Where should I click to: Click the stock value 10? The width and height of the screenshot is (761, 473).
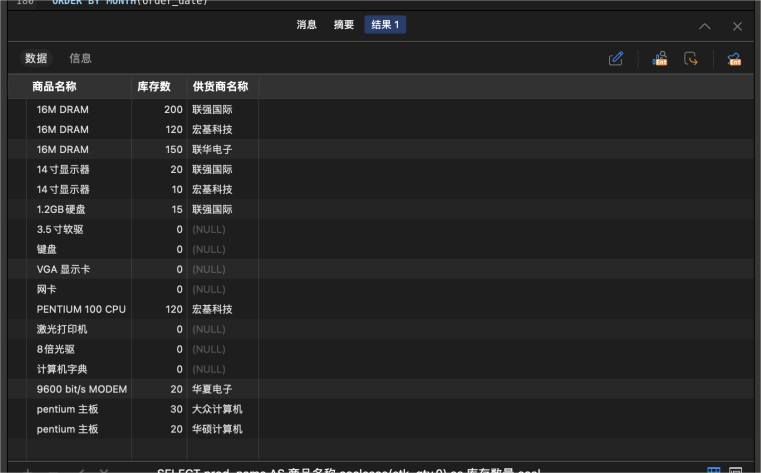click(177, 189)
